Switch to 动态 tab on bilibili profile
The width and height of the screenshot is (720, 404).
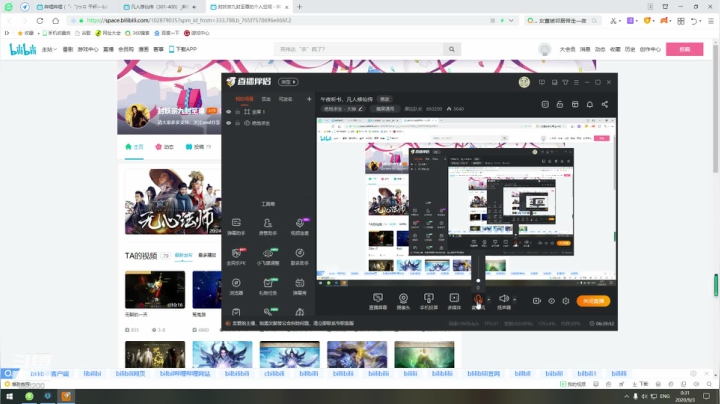pos(164,146)
